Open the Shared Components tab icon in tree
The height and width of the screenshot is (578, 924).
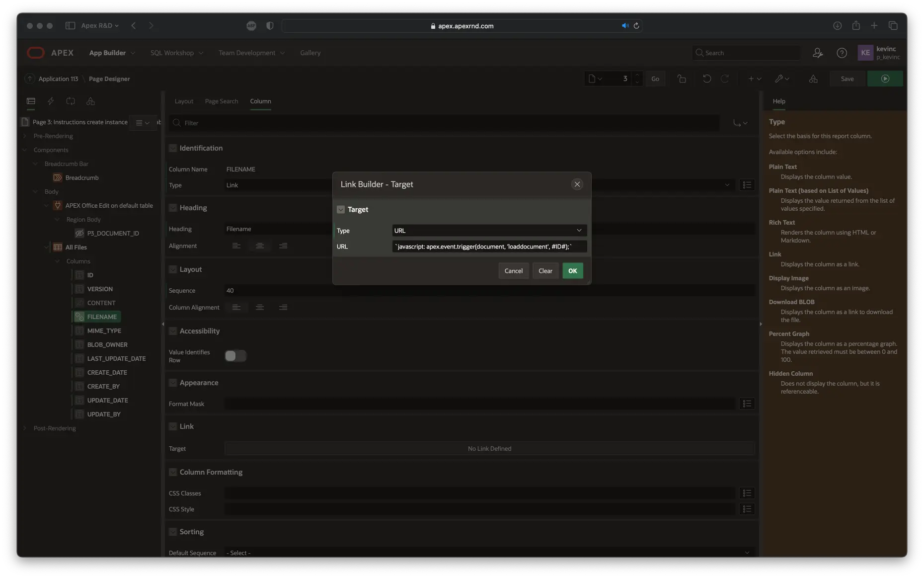tap(90, 101)
